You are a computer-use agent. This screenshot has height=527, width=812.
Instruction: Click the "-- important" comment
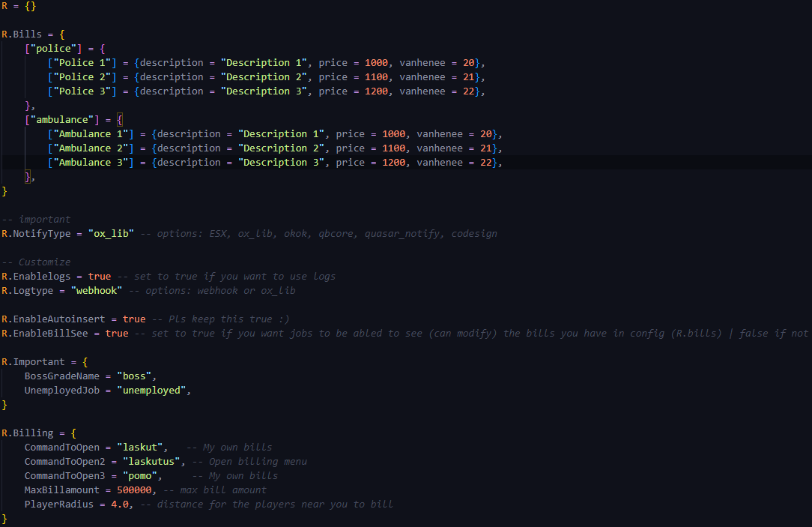point(36,220)
